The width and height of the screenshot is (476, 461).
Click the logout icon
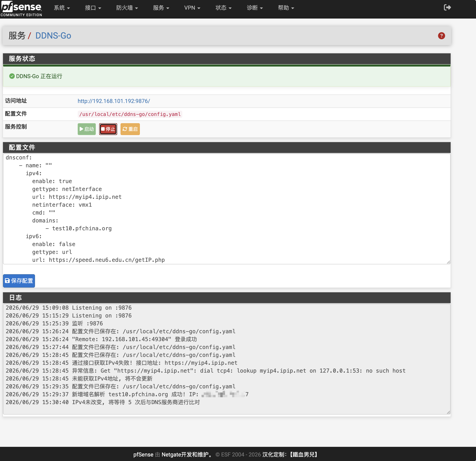[x=447, y=7]
